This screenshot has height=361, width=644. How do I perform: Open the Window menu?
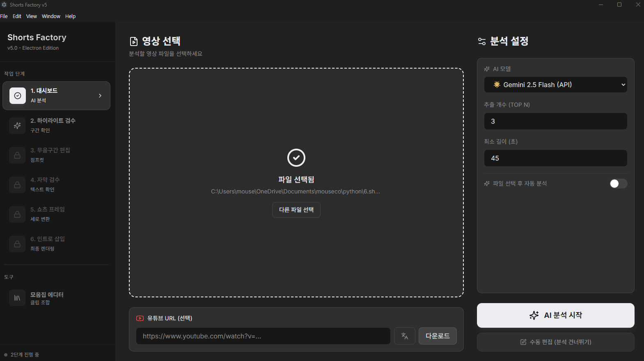(x=51, y=16)
